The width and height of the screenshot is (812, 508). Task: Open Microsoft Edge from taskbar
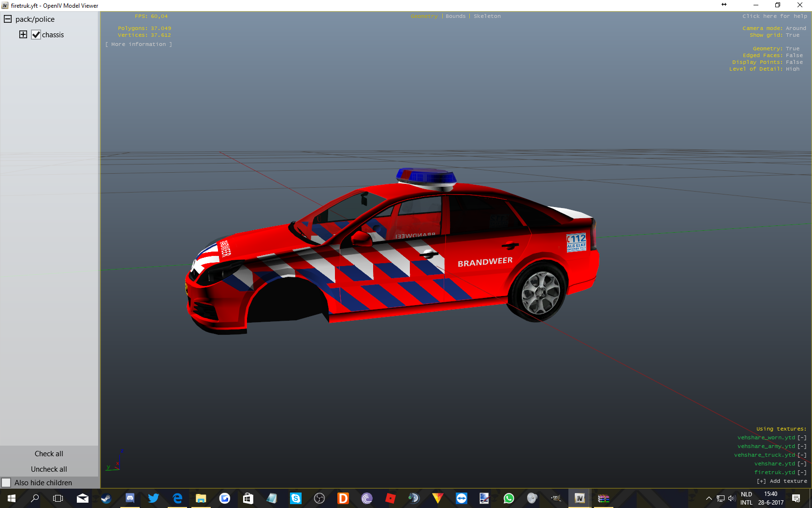(177, 498)
